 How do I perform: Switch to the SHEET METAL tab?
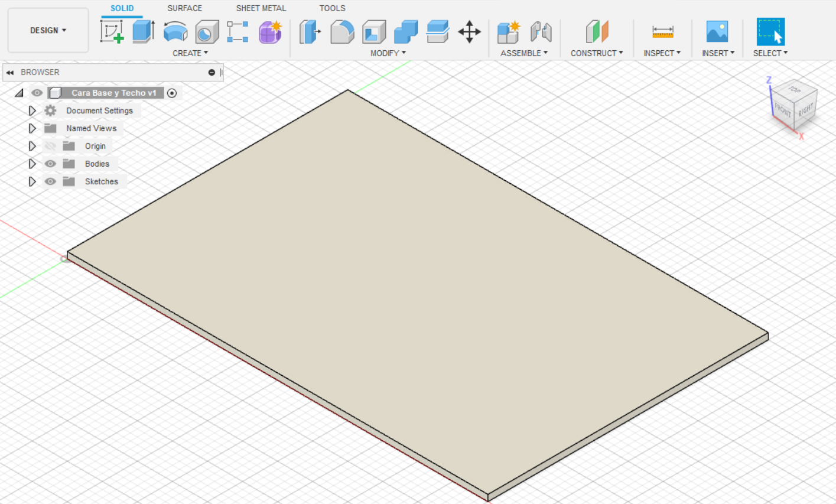261,8
